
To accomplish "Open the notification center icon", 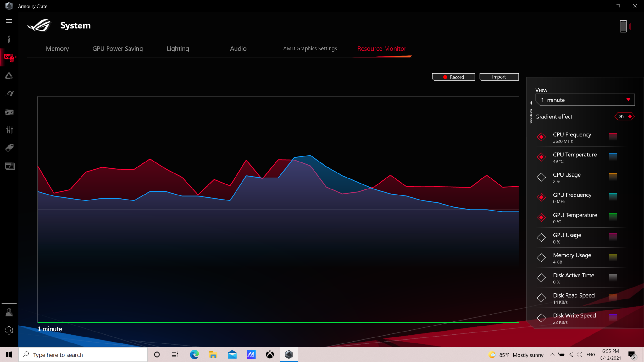I will point(632,355).
